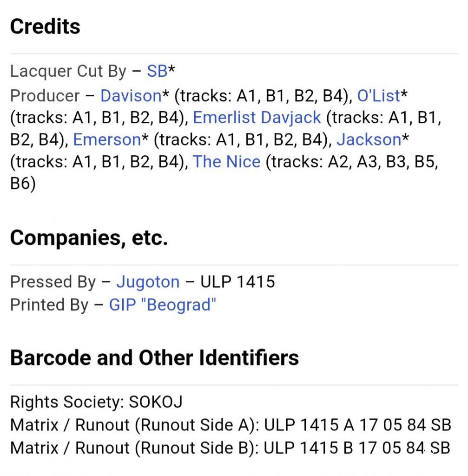Click the Printed By label
This screenshot has width=468, height=476.
pos(49,304)
